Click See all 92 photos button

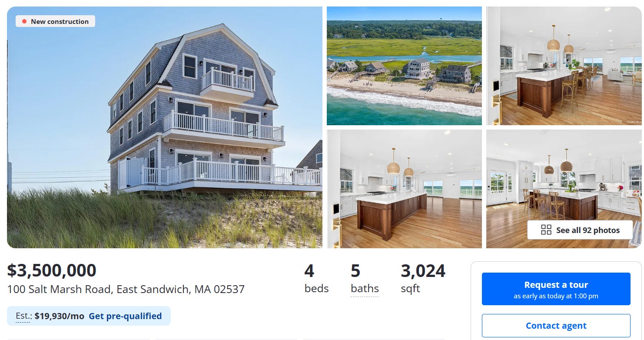pyautogui.click(x=580, y=230)
